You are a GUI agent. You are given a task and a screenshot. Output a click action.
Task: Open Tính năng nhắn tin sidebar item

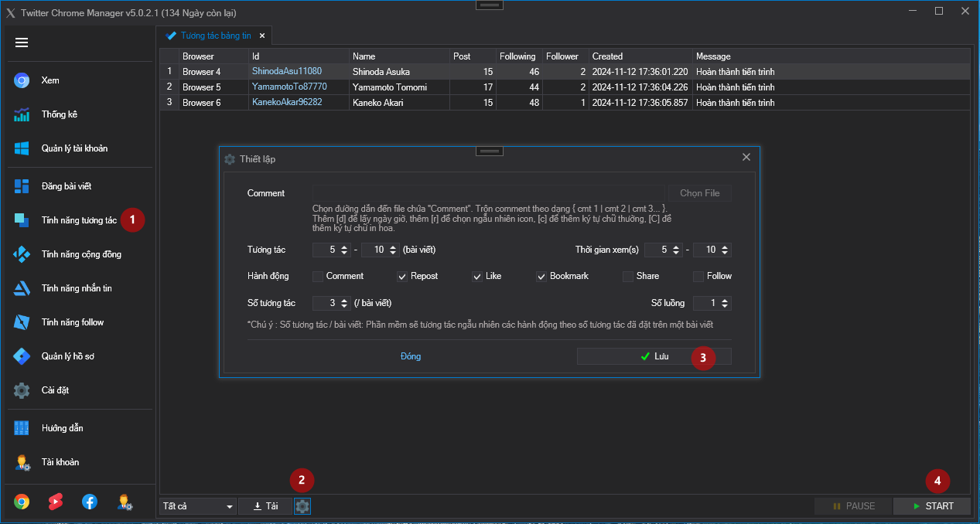76,288
